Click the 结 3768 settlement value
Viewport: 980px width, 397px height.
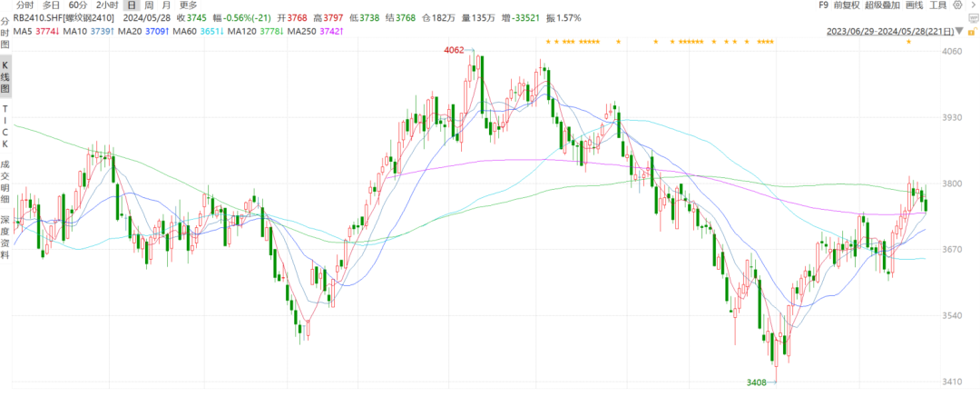[x=400, y=17]
